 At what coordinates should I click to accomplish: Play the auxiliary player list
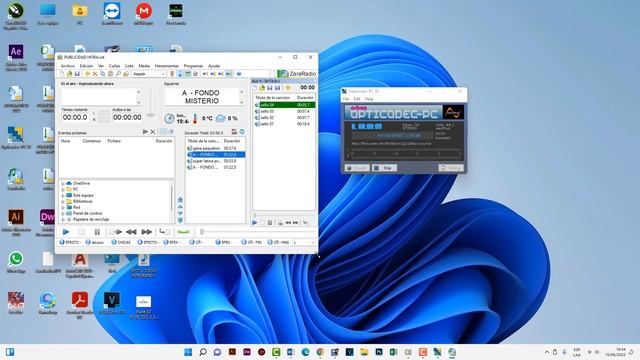pos(255,222)
